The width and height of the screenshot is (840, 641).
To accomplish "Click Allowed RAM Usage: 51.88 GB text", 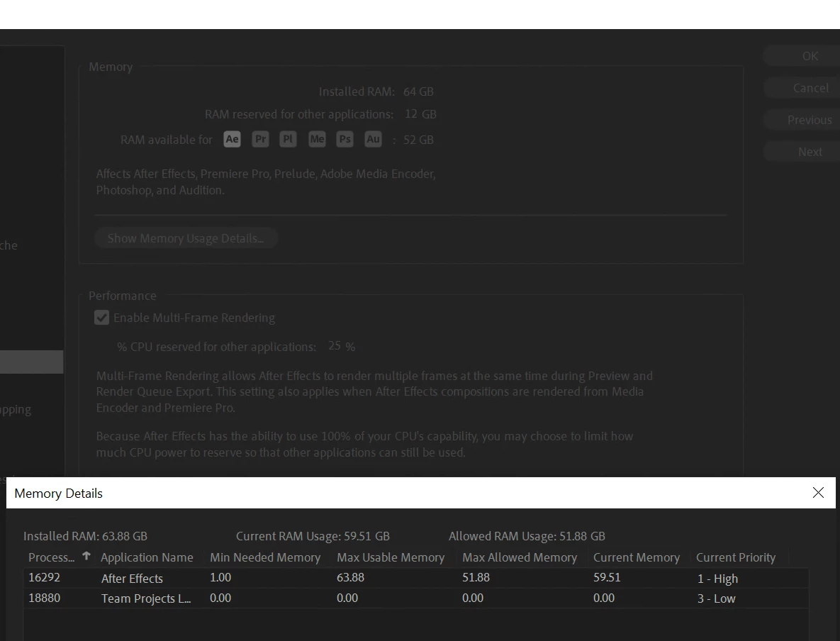I will (527, 536).
